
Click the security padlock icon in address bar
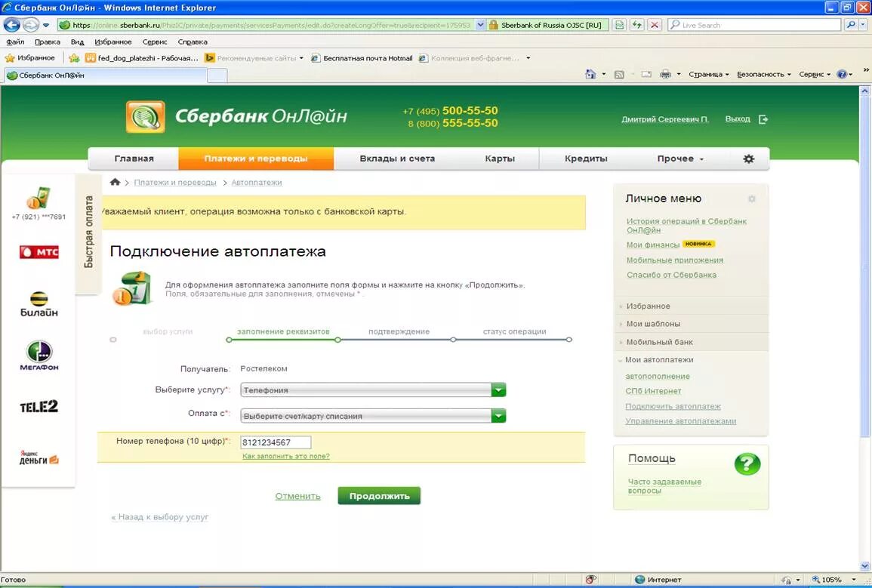coord(493,25)
